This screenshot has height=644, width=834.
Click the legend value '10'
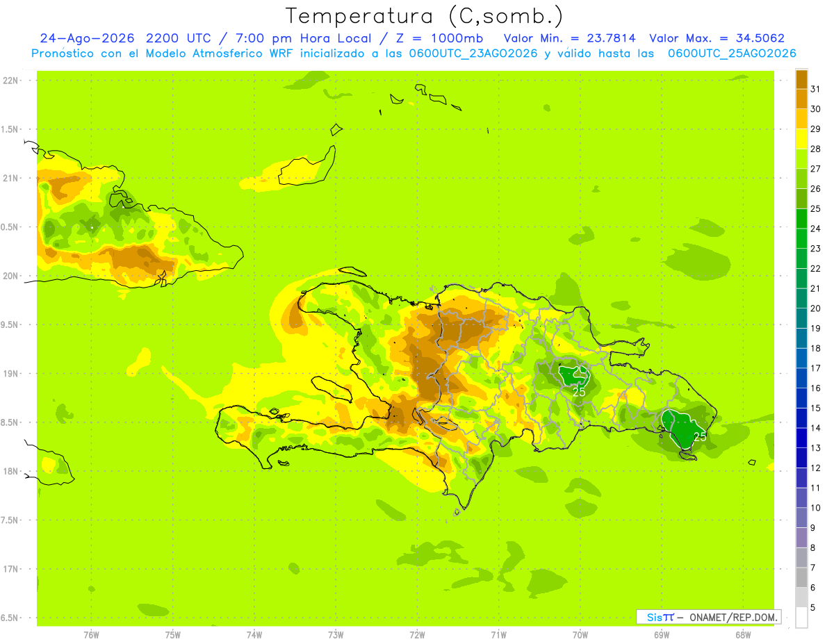[815, 508]
